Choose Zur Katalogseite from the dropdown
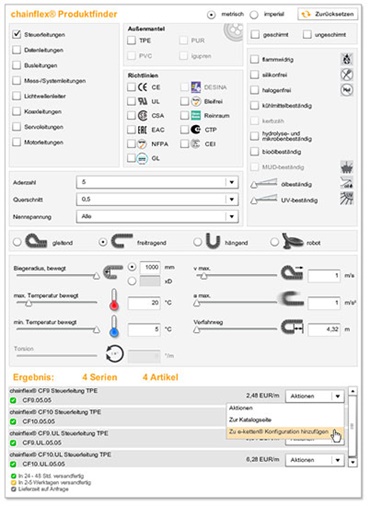The image size is (370, 506). click(285, 420)
